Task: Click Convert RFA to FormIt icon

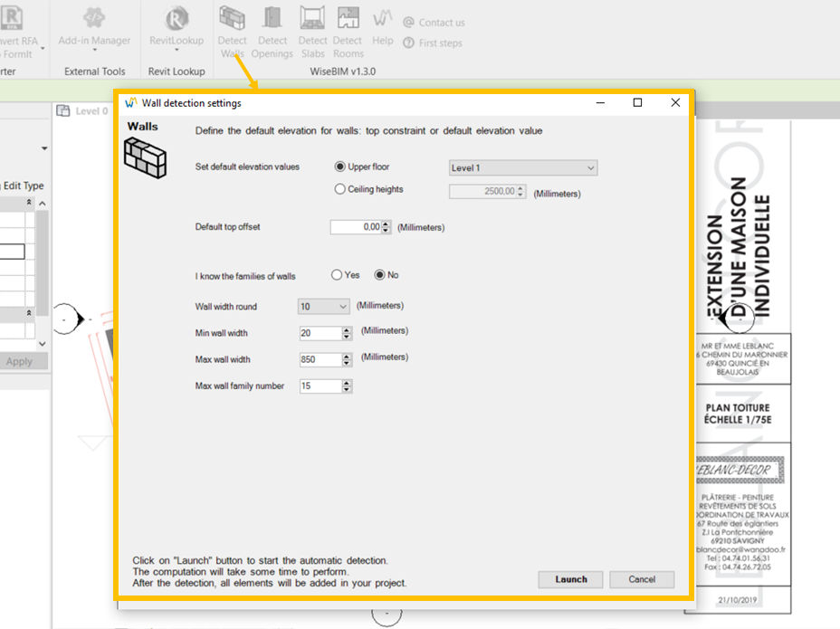Action: (x=12, y=18)
